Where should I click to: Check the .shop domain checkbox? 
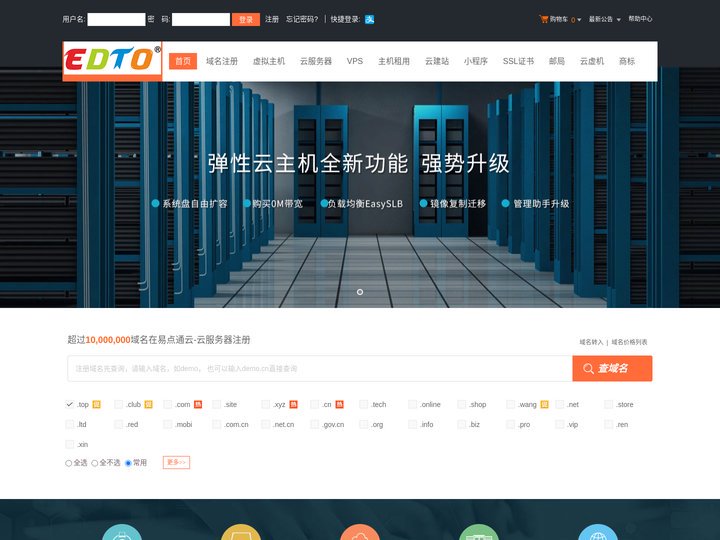(461, 405)
